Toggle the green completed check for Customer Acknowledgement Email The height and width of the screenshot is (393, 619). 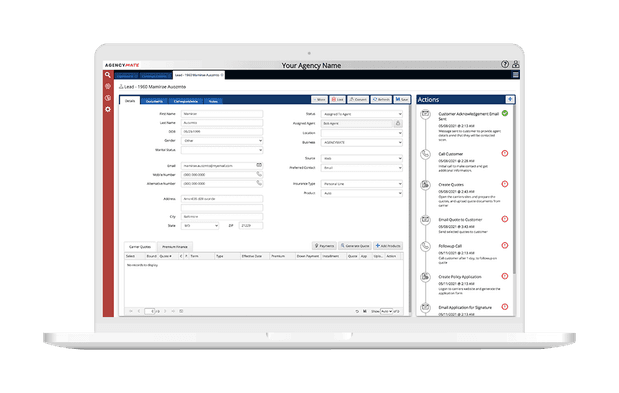[x=505, y=114]
